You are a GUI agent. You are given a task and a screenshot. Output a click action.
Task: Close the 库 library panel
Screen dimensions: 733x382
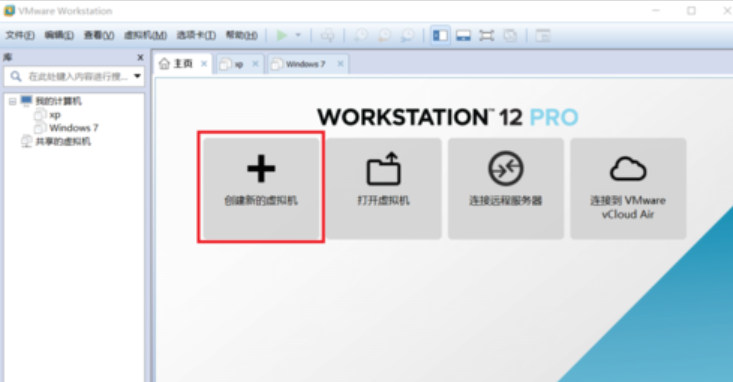click(140, 58)
